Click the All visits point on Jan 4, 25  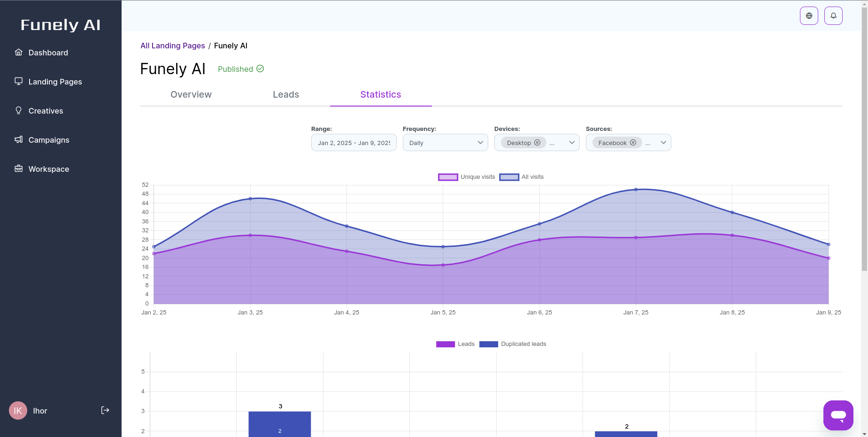pyautogui.click(x=347, y=226)
